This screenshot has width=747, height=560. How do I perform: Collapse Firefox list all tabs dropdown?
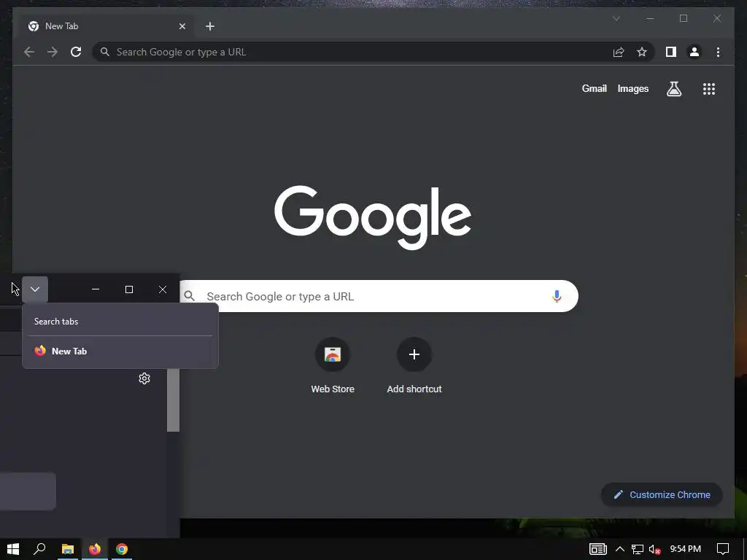pyautogui.click(x=35, y=289)
